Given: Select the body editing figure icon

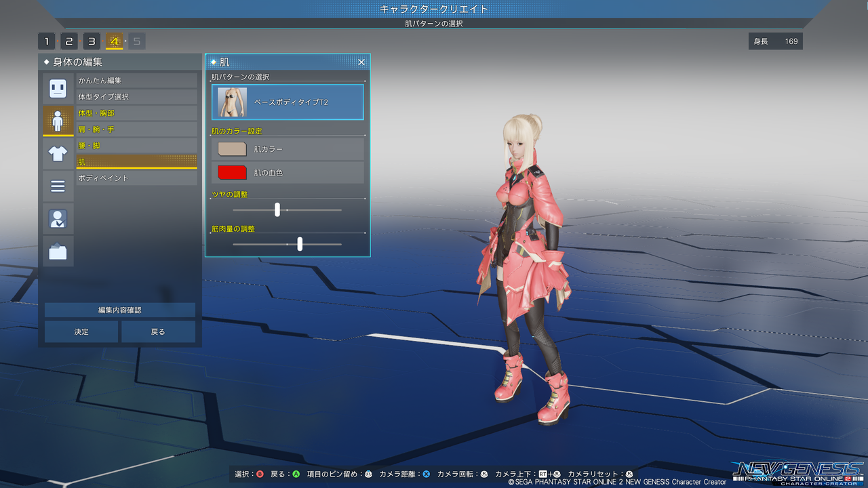Looking at the screenshot, I should [58, 121].
